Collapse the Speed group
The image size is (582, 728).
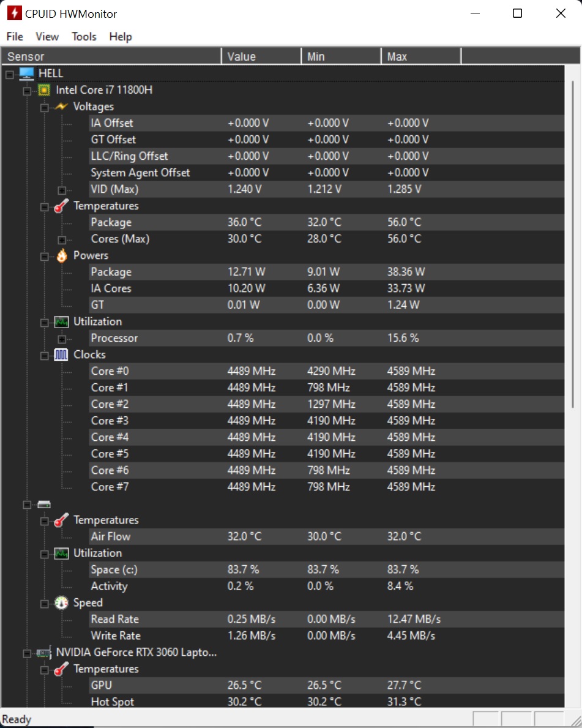coord(44,604)
